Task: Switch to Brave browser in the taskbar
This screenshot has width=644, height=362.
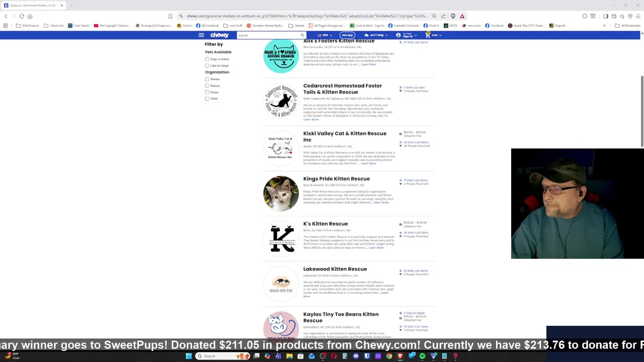Action: coord(400,356)
